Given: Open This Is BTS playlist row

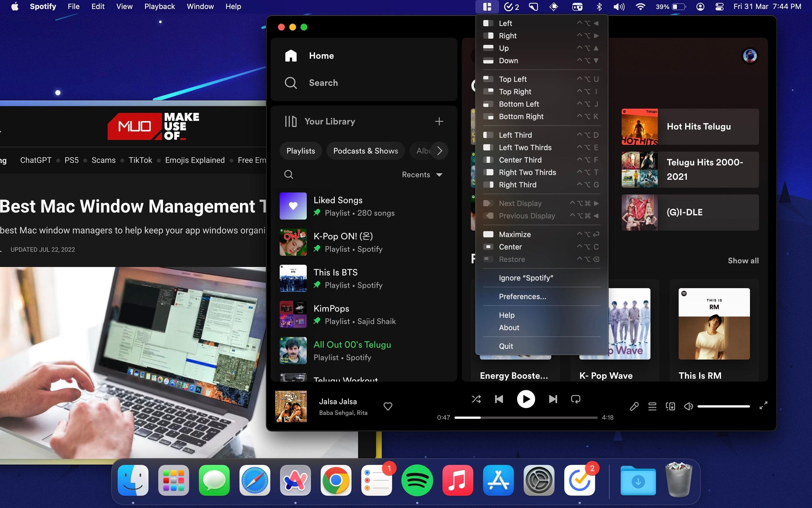Looking at the screenshot, I should pos(364,278).
